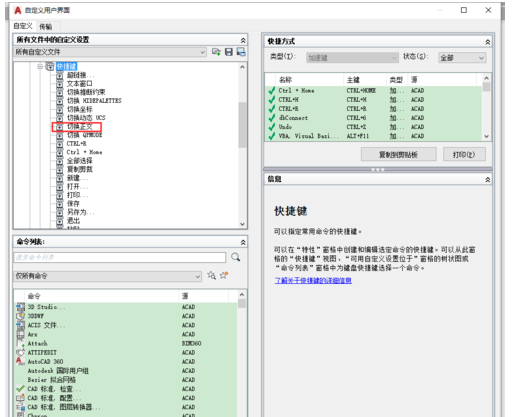Click the AutoCAD logo in title bar
Image resolution: width=518 pixels, height=417 pixels.
tap(18, 10)
